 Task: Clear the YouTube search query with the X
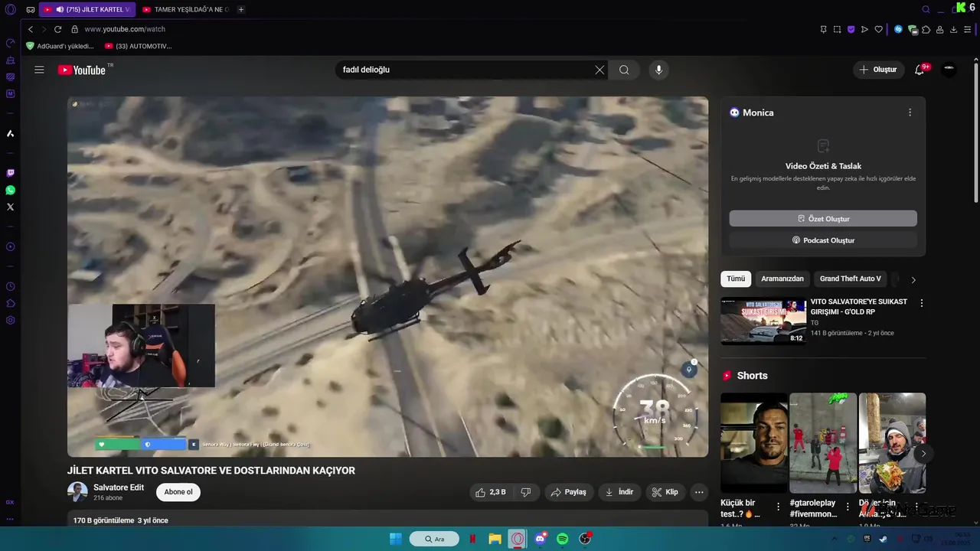point(599,70)
